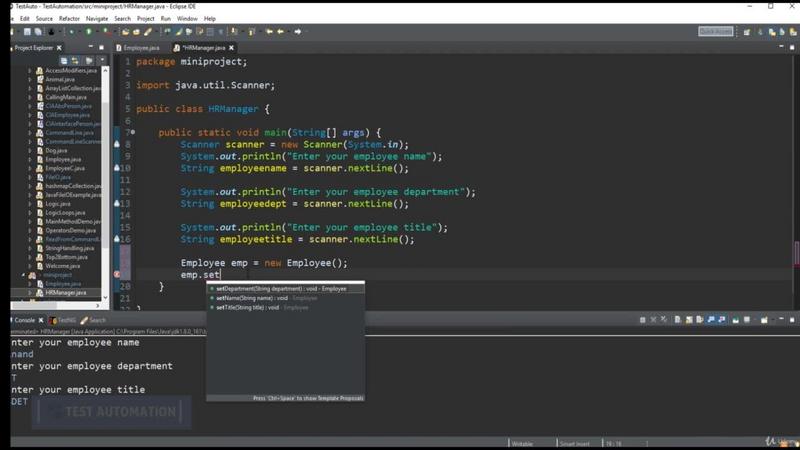The height and width of the screenshot is (450, 800).
Task: Close the HRManager.java editor tab
Action: [231, 47]
